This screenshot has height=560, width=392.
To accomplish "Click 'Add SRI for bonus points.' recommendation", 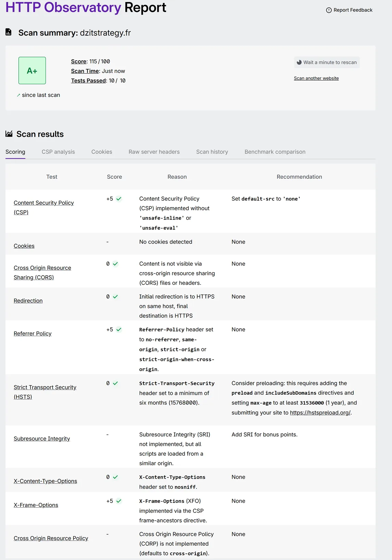I will (265, 434).
